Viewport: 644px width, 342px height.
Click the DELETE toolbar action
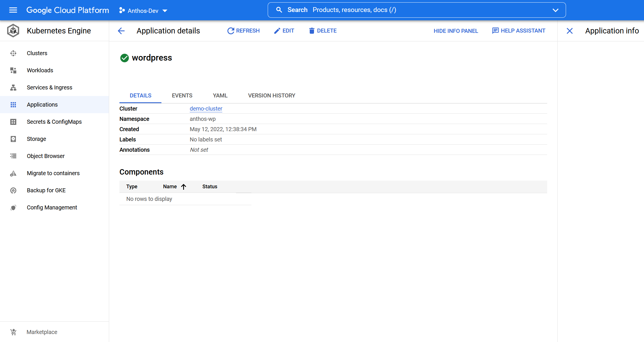(x=322, y=31)
